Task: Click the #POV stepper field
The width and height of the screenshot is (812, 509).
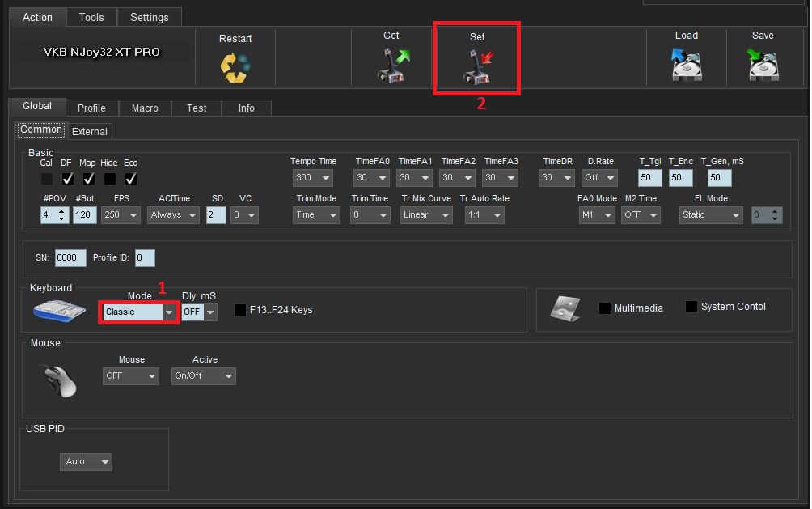Action: point(54,215)
